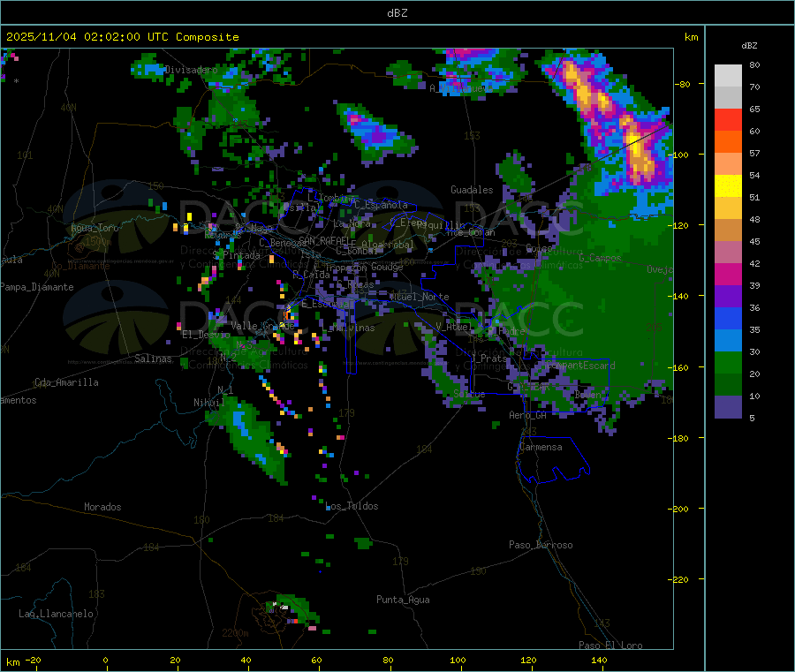Select the bright green 20-30 dBZ legend swatch
The width and height of the screenshot is (795, 672).
728,362
